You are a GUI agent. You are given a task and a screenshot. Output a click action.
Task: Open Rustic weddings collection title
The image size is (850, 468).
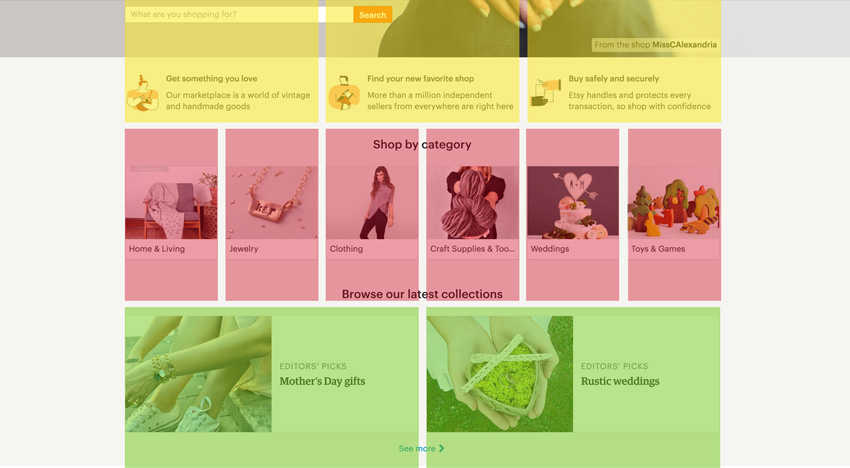620,381
